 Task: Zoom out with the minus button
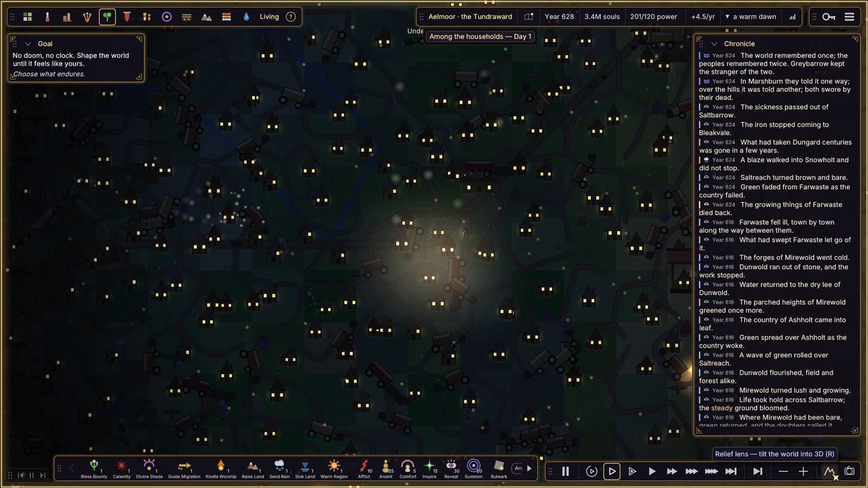click(783, 471)
